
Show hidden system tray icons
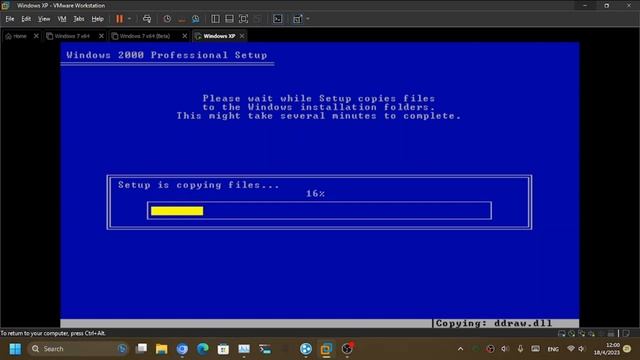click(460, 349)
